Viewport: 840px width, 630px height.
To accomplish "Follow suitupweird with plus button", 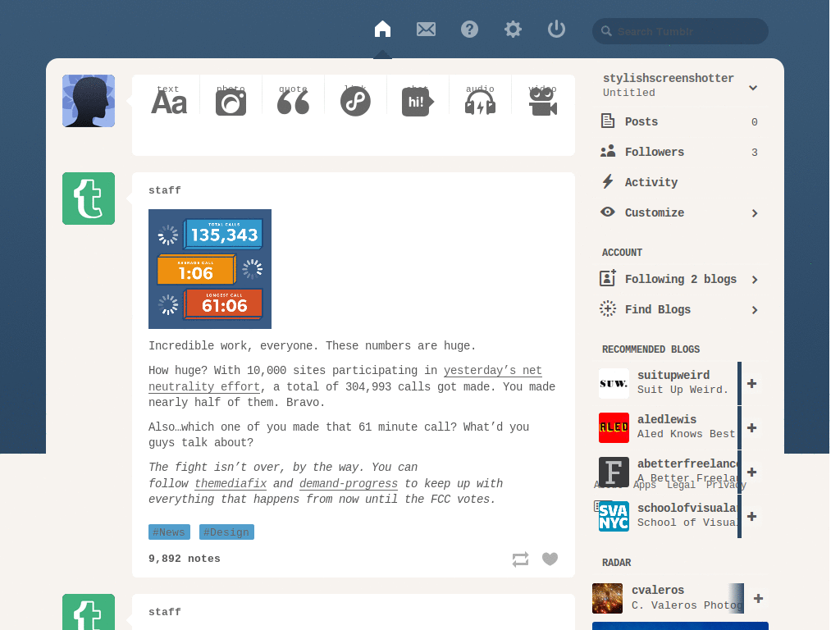I will 751,384.
